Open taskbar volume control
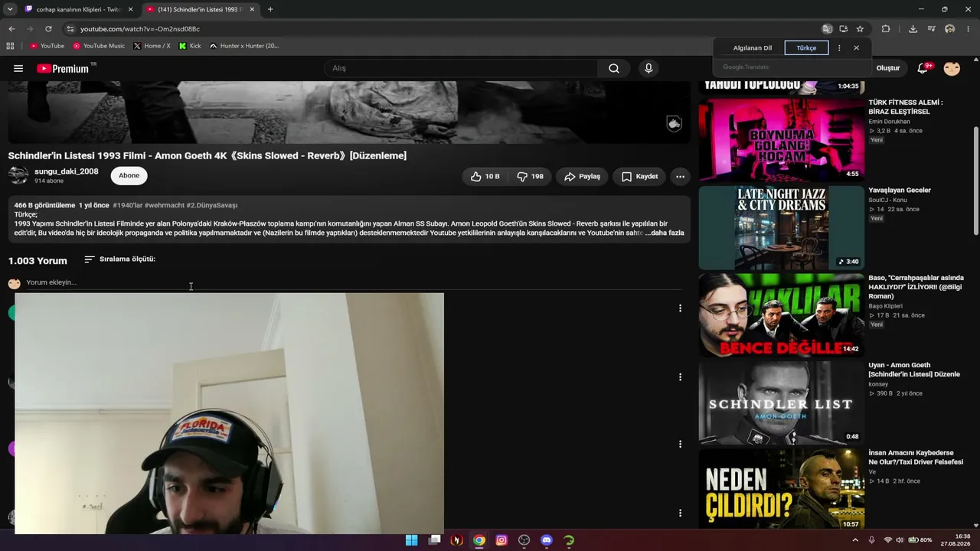The image size is (980, 551). (900, 540)
